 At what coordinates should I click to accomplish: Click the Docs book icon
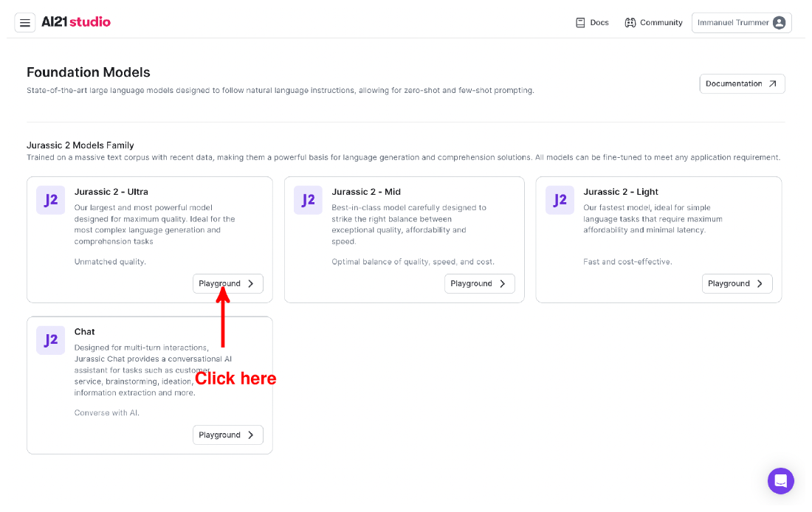(x=580, y=23)
